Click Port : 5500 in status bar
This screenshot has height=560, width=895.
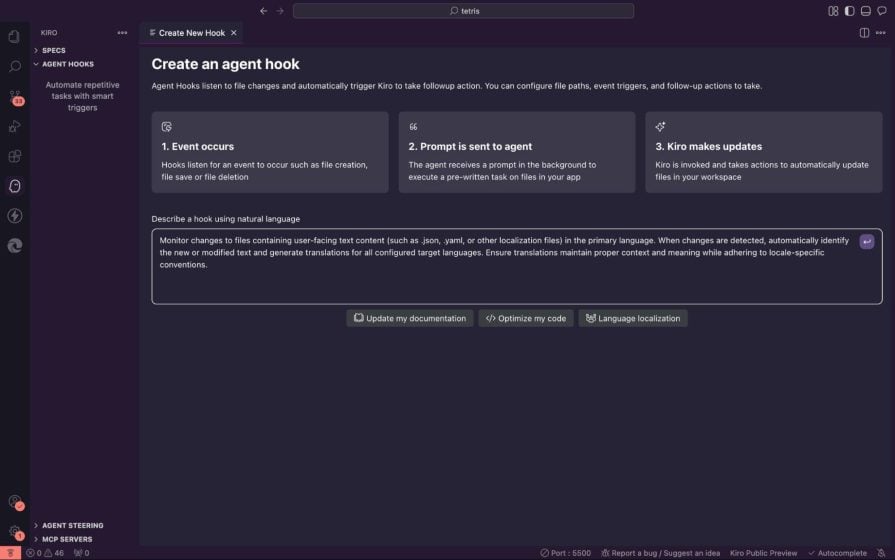(x=566, y=553)
